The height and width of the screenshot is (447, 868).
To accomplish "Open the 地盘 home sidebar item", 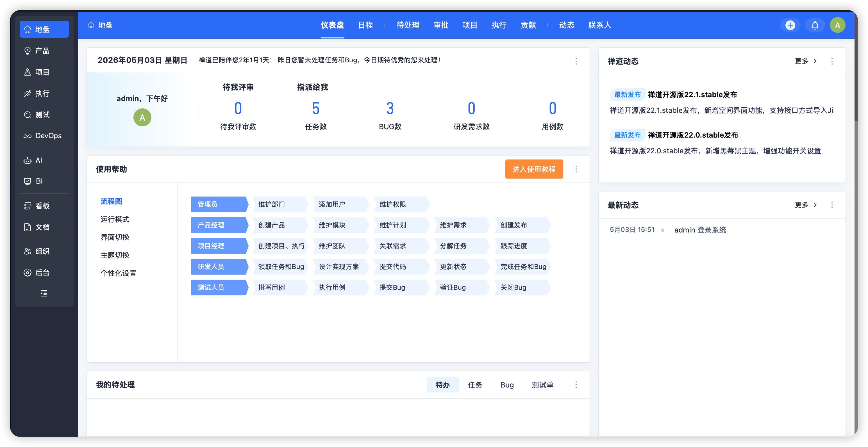I will [x=44, y=29].
